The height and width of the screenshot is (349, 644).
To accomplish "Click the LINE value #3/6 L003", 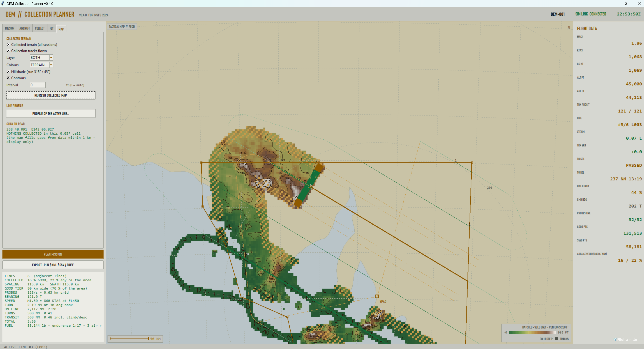I will pos(630,125).
